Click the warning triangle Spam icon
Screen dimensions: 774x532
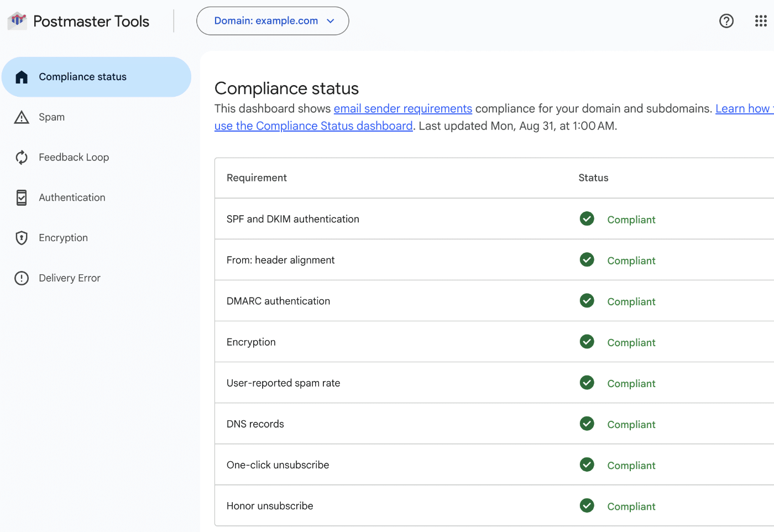(22, 117)
